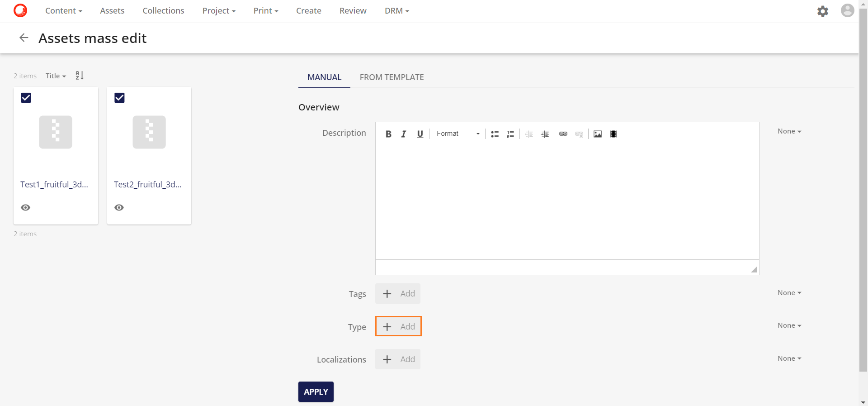Click the insert video film icon

(613, 134)
